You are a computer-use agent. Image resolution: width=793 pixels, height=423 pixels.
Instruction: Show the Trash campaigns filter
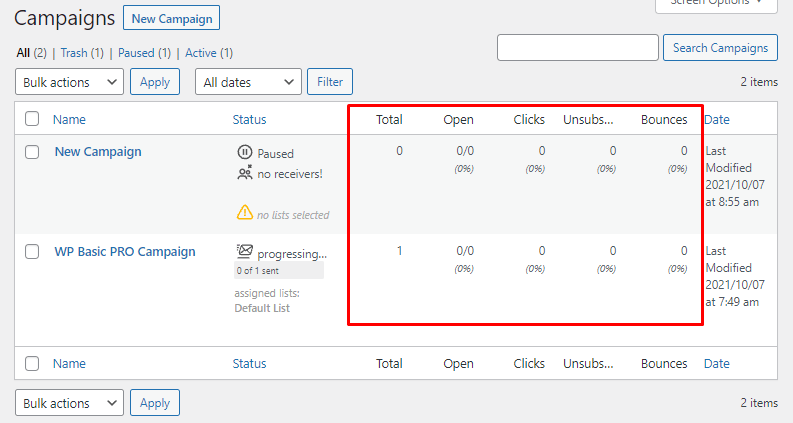tap(83, 52)
